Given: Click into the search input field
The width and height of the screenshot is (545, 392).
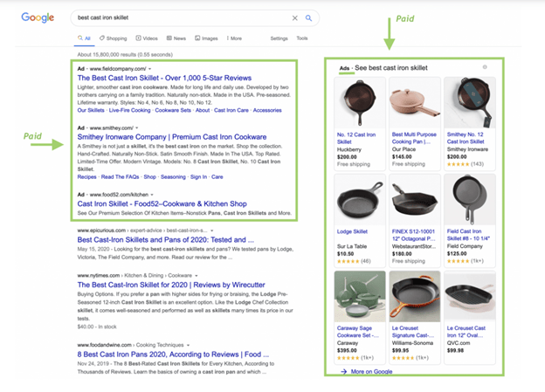Looking at the screenshot, I should 183,17.
